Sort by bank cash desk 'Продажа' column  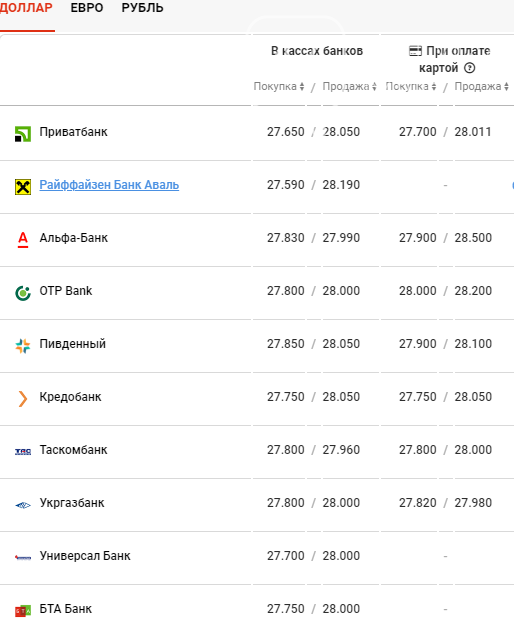(349, 86)
